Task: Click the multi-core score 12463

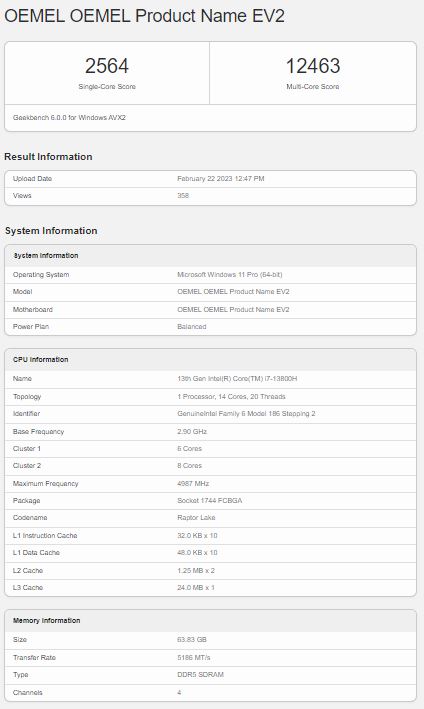Action: (313, 66)
